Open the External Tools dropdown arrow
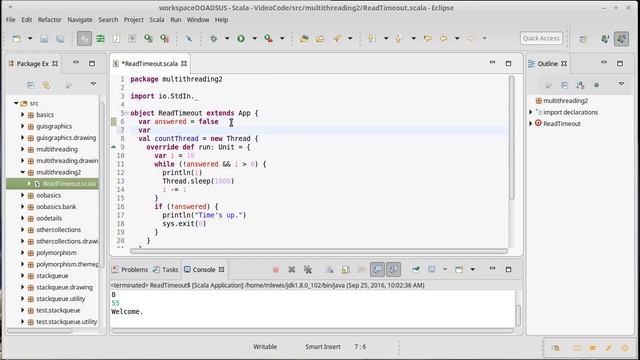 pos(282,38)
